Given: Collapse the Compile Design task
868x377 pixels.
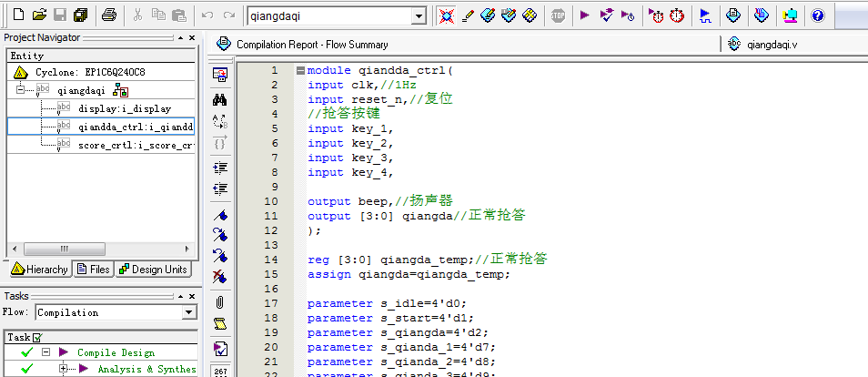Looking at the screenshot, I should pyautogui.click(x=45, y=352).
